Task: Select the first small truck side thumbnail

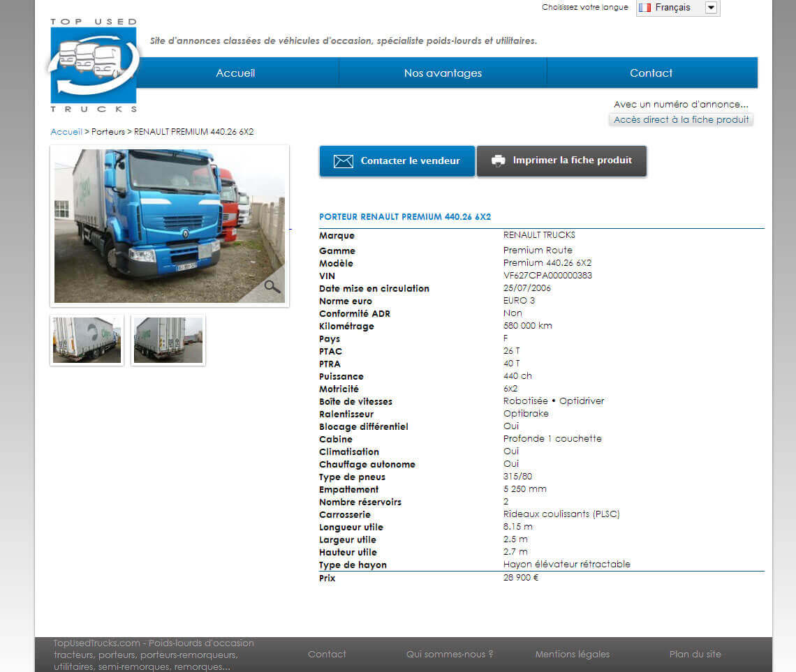Action: click(x=87, y=341)
